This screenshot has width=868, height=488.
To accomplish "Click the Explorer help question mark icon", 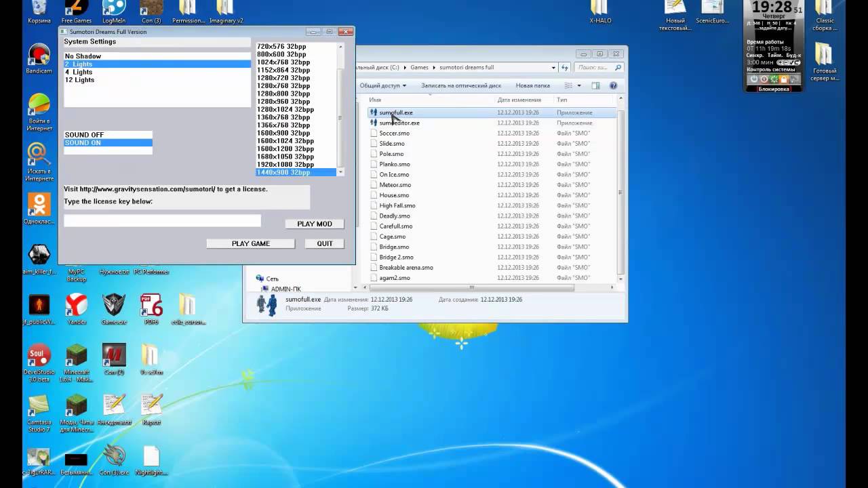I will (614, 85).
